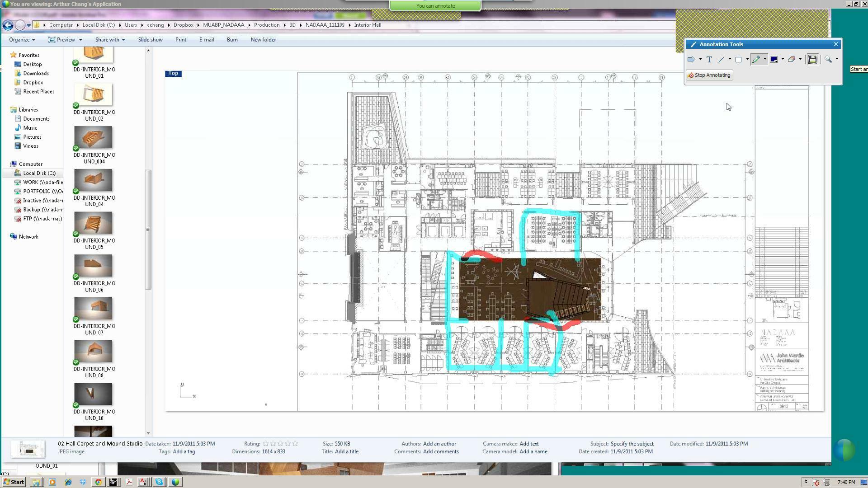Go back with the Explorer back arrow
Screen dimensions: 868x488
[8, 25]
